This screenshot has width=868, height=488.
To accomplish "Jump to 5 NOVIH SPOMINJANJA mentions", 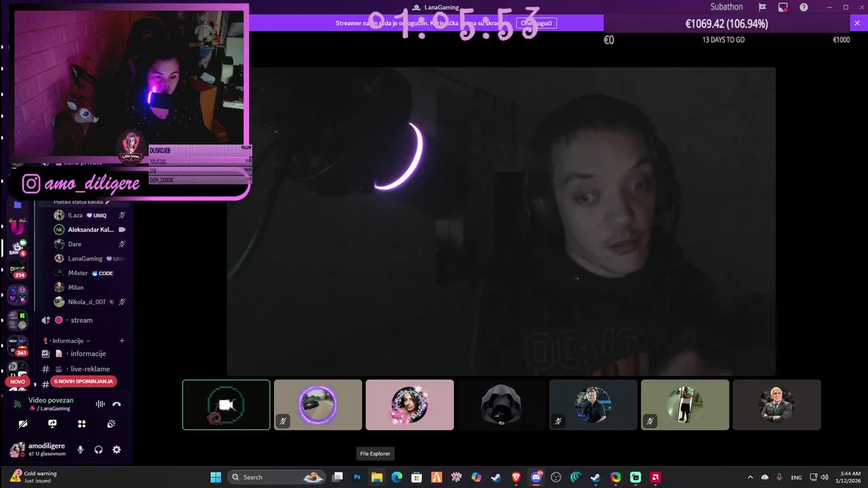I will click(x=83, y=382).
